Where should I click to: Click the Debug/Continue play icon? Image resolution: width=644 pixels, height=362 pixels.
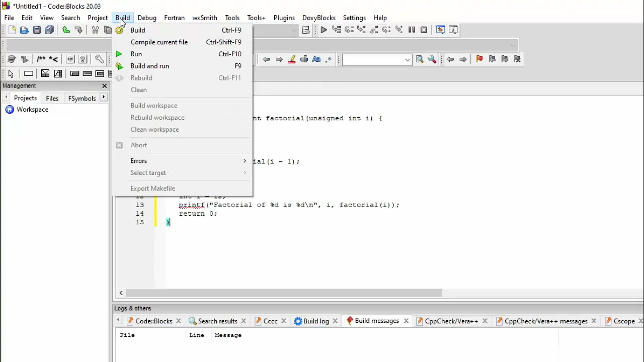[x=324, y=30]
